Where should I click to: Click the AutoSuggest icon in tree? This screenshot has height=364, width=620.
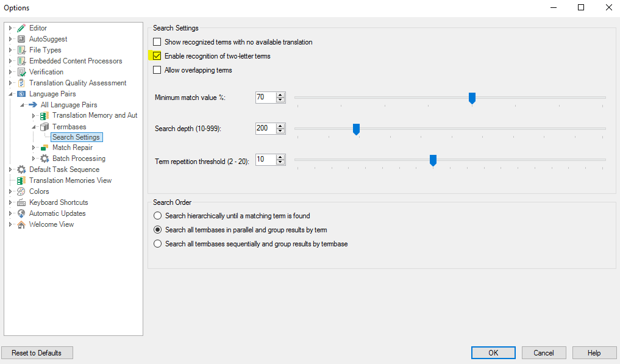point(21,39)
